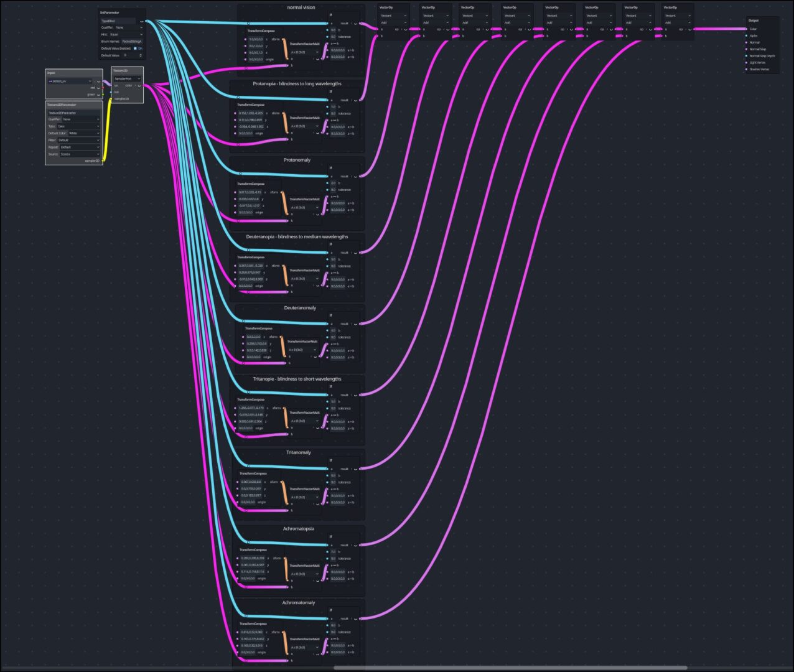Image resolution: width=794 pixels, height=672 pixels.
Task: Click the Light Vertex port on Output node
Action: click(746, 62)
